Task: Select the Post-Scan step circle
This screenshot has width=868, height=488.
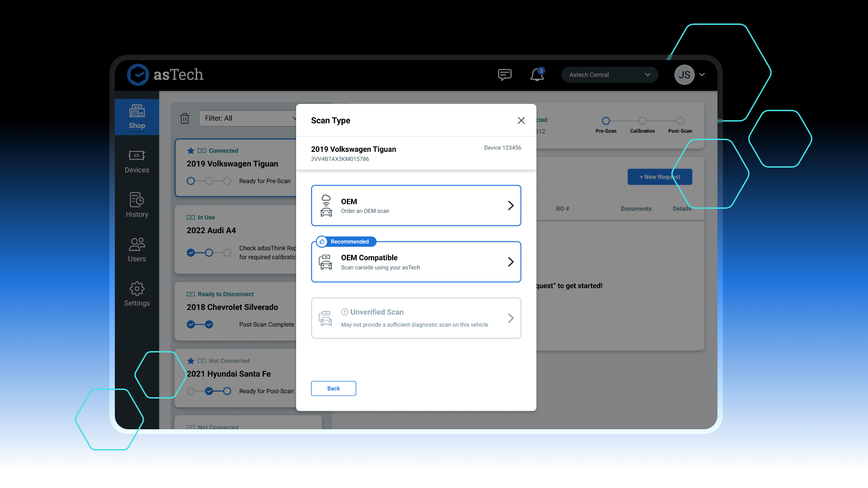Action: (x=680, y=121)
